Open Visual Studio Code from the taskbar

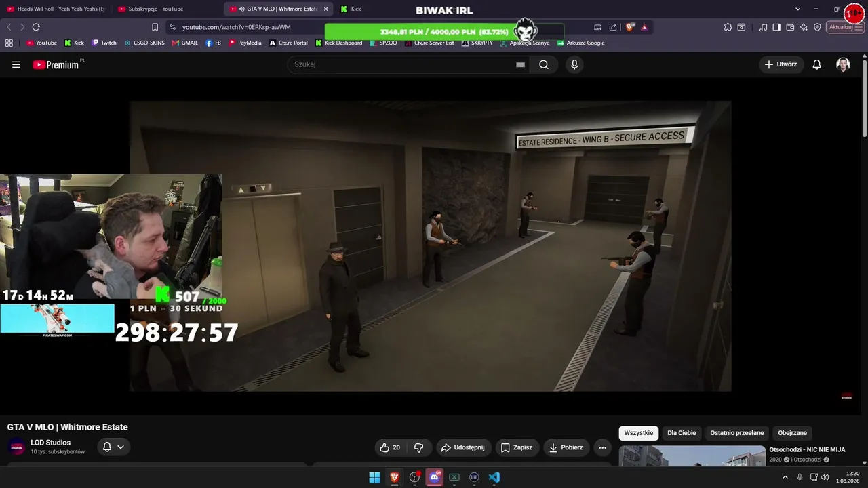494,477
